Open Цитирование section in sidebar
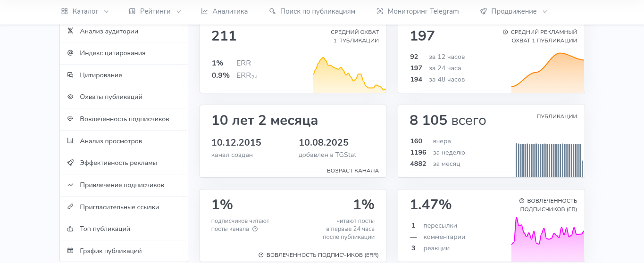 (101, 75)
